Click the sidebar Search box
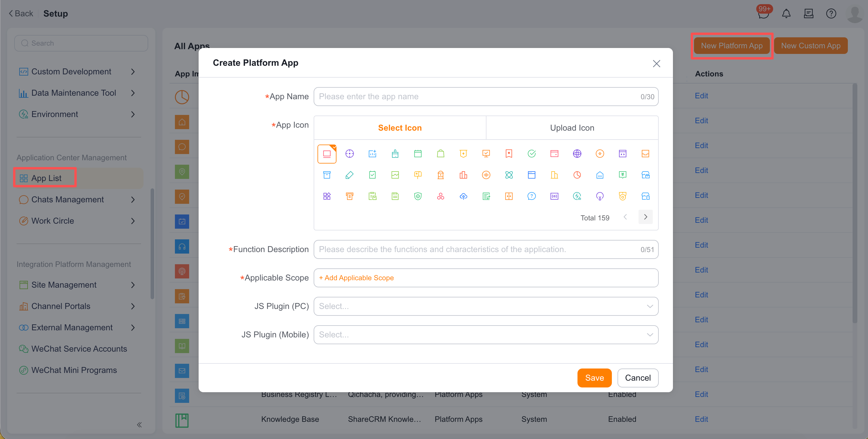Screen dimensions: 868x439 [x=81, y=43]
